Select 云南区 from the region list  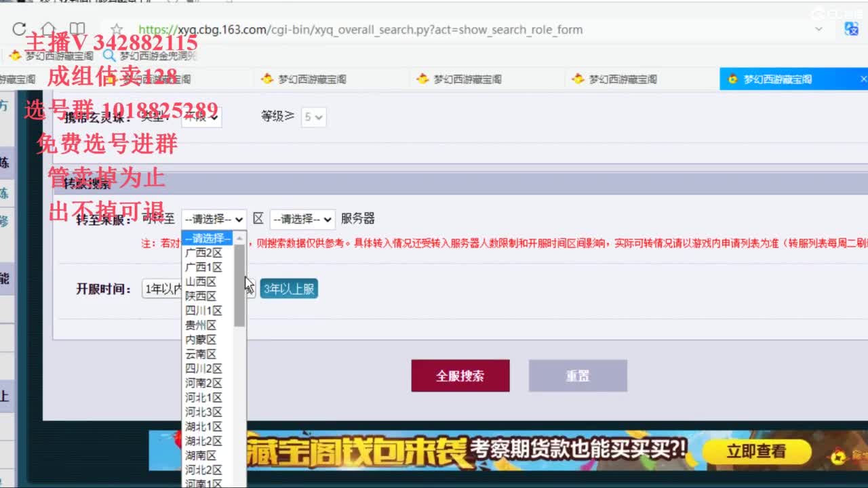click(x=201, y=354)
